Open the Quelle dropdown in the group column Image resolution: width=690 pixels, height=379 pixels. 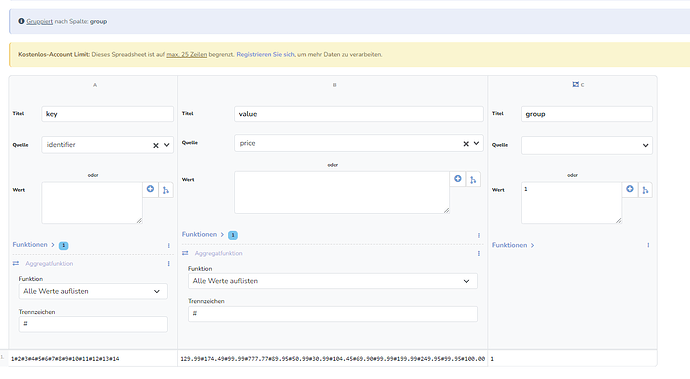(x=587, y=145)
